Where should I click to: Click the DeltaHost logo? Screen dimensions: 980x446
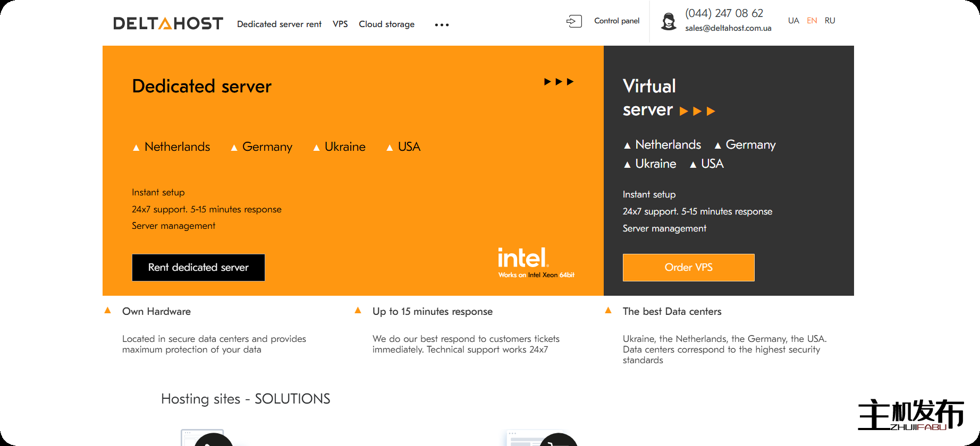point(168,23)
